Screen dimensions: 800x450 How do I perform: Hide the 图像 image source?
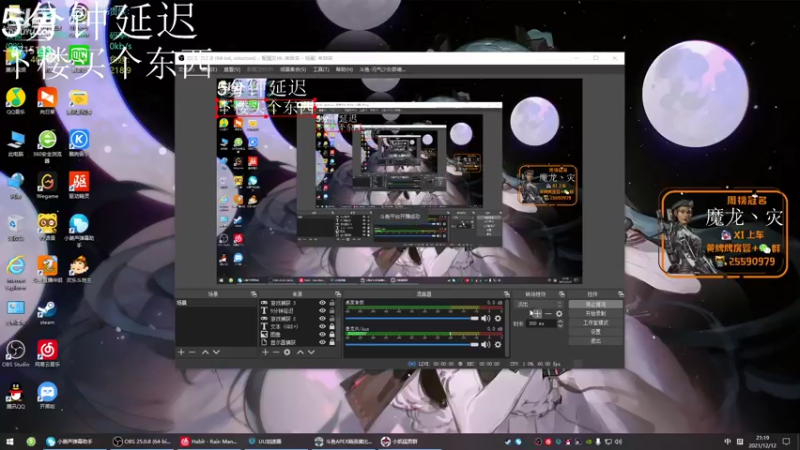(x=322, y=334)
